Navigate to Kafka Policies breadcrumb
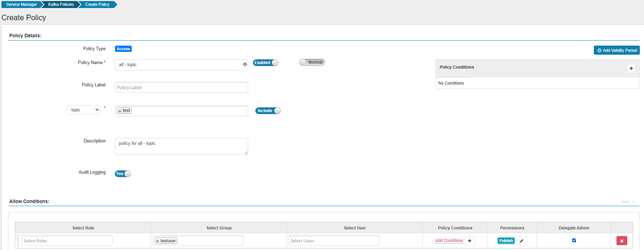The image size is (644, 250). click(61, 5)
